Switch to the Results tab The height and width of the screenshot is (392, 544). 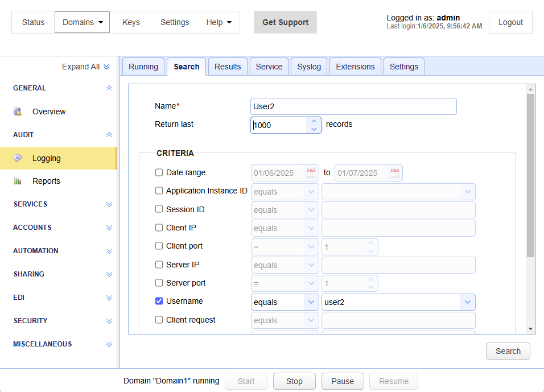[x=228, y=67]
